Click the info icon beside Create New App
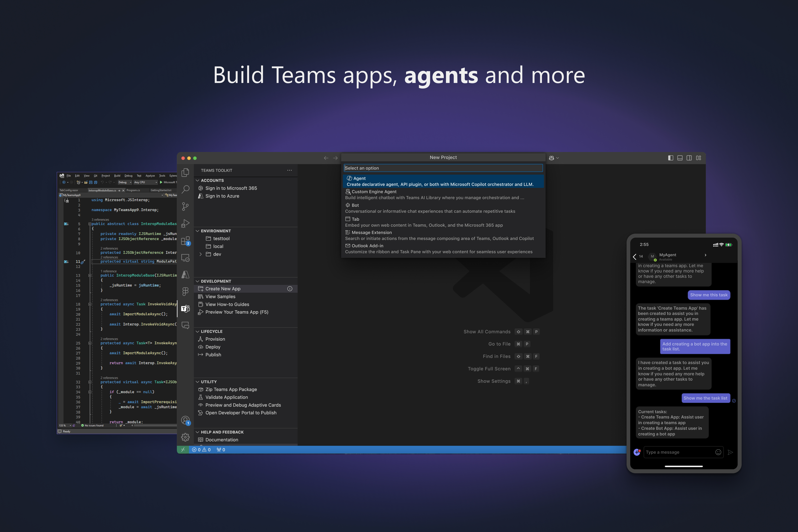The height and width of the screenshot is (532, 798). tap(290, 289)
